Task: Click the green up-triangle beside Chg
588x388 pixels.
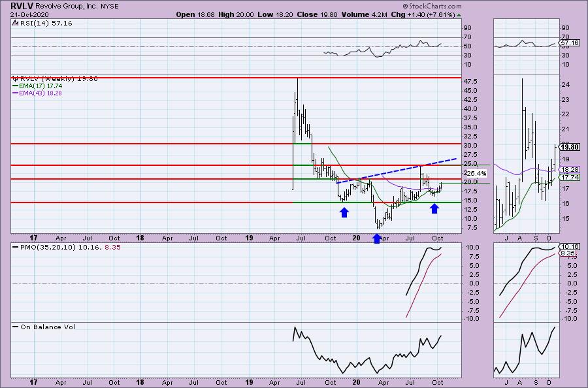Action: [x=459, y=15]
